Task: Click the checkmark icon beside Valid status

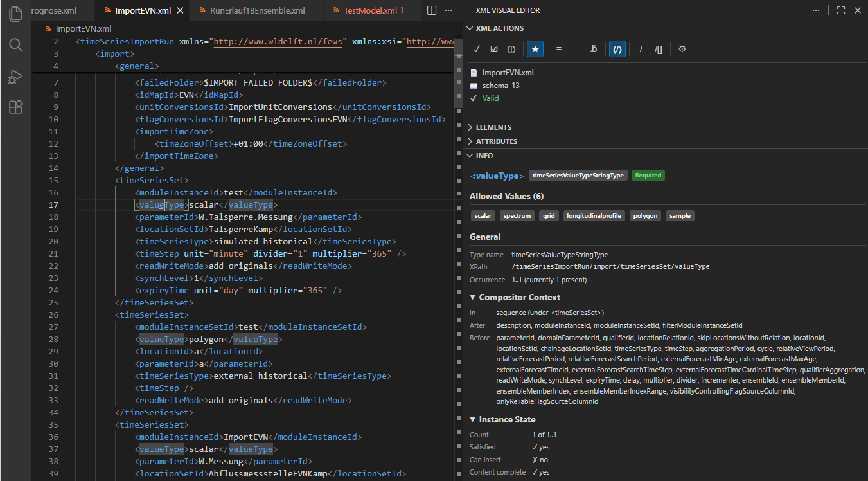Action: 474,98
